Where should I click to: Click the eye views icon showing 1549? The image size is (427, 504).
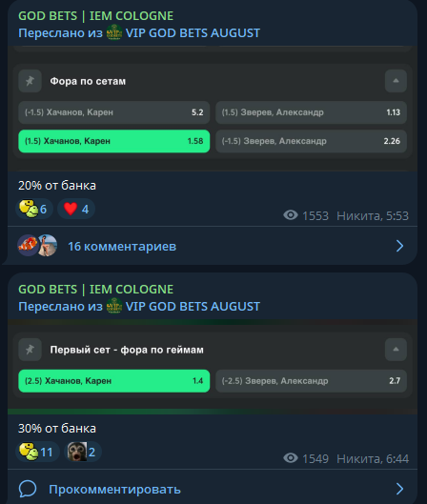tap(291, 458)
